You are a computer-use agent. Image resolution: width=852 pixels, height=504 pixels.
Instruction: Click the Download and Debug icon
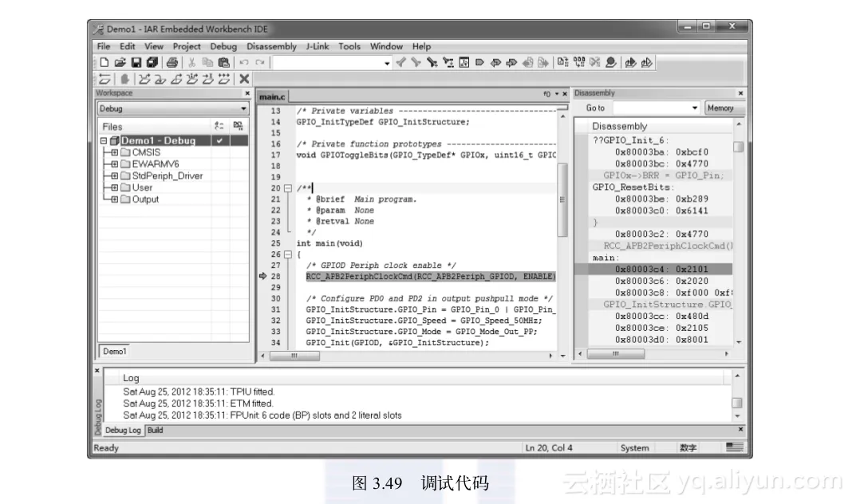point(630,63)
